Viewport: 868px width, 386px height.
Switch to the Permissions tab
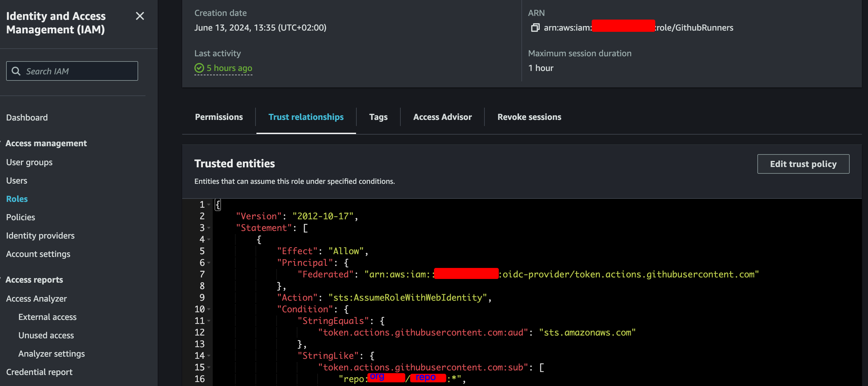(219, 117)
